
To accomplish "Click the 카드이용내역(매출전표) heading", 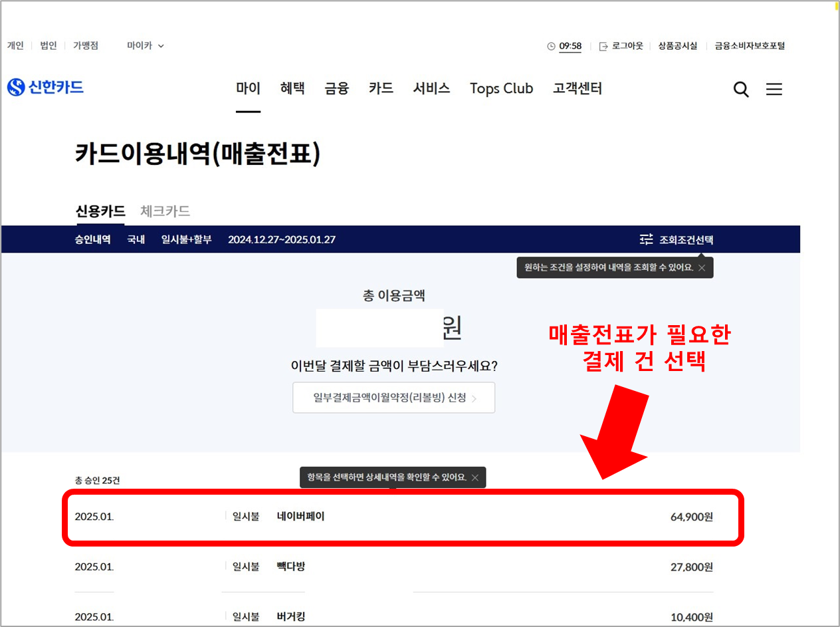I will (198, 154).
